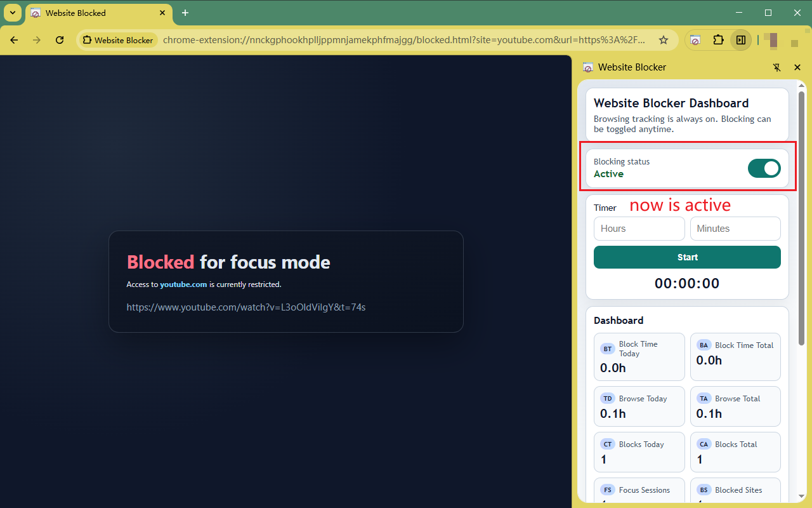Start the focus timer

(x=687, y=257)
